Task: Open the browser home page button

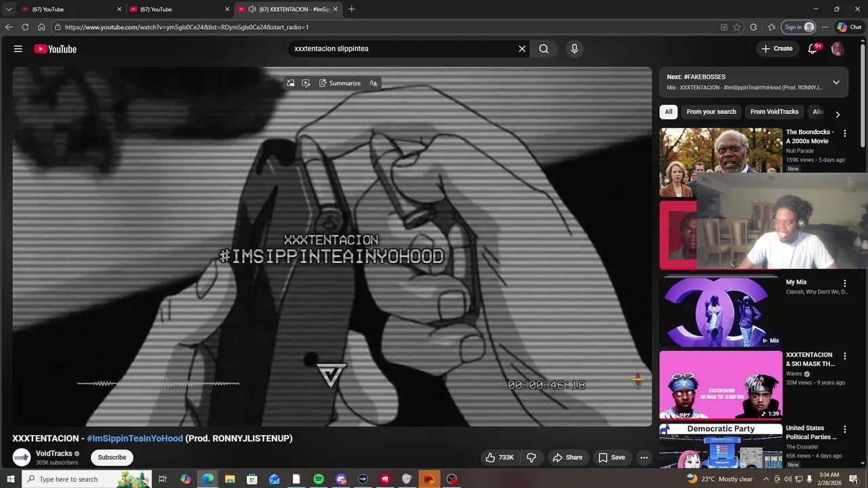Action: (41, 27)
